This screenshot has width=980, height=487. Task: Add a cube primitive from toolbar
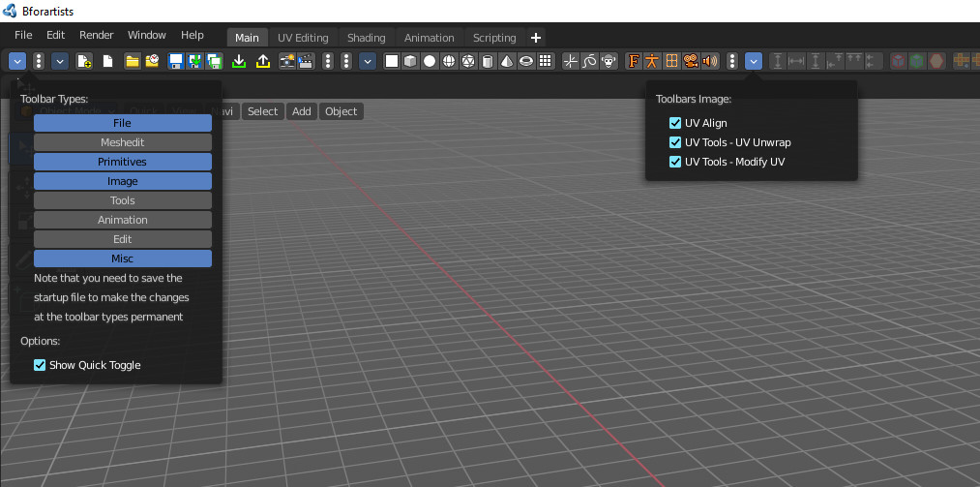click(410, 61)
